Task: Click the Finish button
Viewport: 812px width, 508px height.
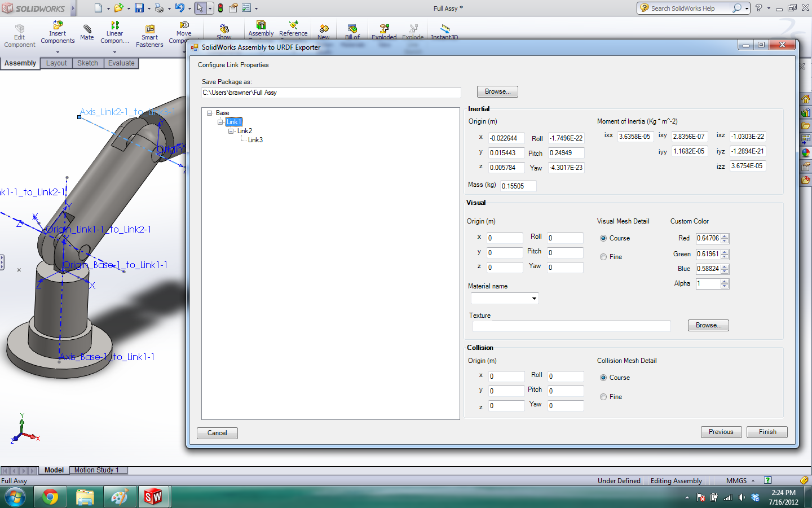Action: (767, 432)
